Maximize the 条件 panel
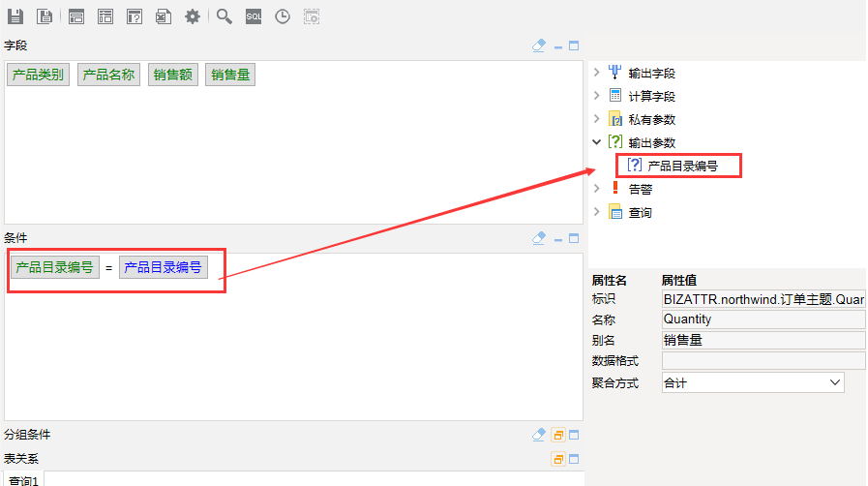 574,238
